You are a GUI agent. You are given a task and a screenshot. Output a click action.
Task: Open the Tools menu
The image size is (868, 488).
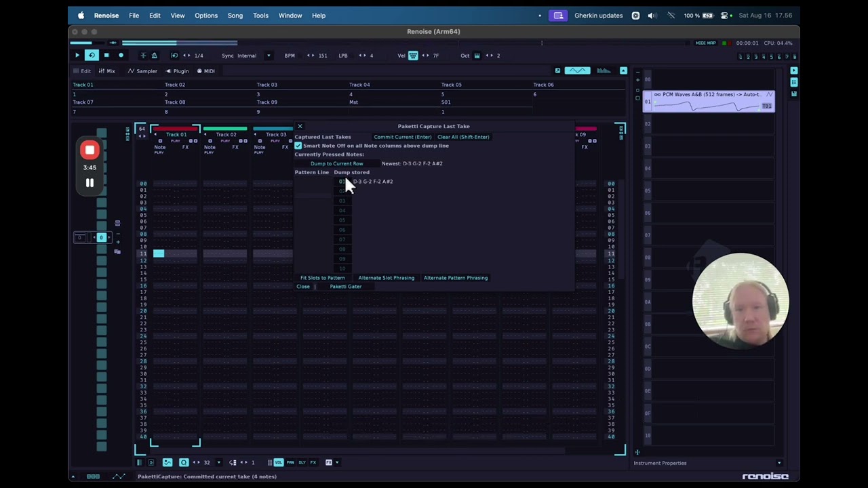[260, 16]
